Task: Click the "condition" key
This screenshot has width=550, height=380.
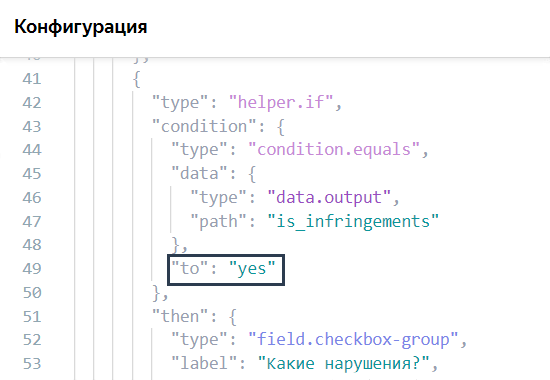Action: pyautogui.click(x=204, y=126)
